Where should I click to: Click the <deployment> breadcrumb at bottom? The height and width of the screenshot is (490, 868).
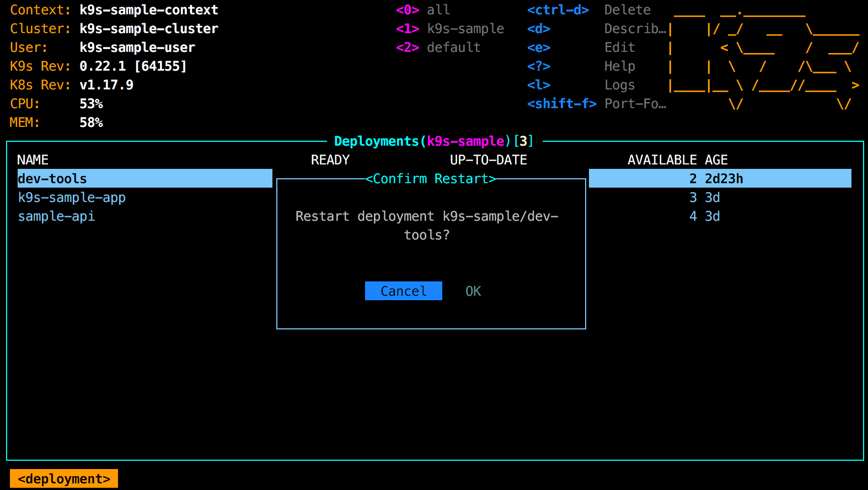pos(64,478)
